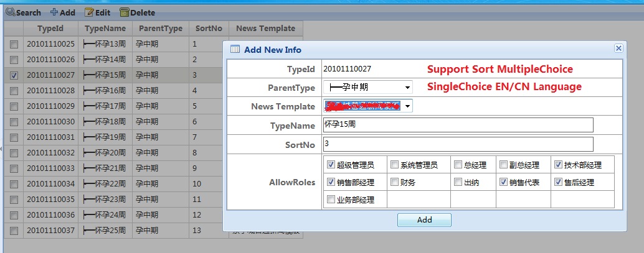Click the Search magnifier icon

[x=11, y=12]
